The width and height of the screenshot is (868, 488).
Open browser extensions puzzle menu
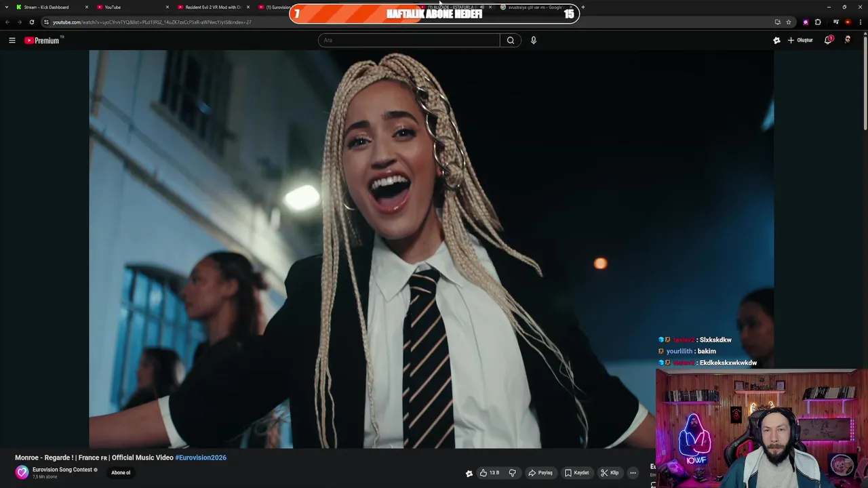click(818, 22)
